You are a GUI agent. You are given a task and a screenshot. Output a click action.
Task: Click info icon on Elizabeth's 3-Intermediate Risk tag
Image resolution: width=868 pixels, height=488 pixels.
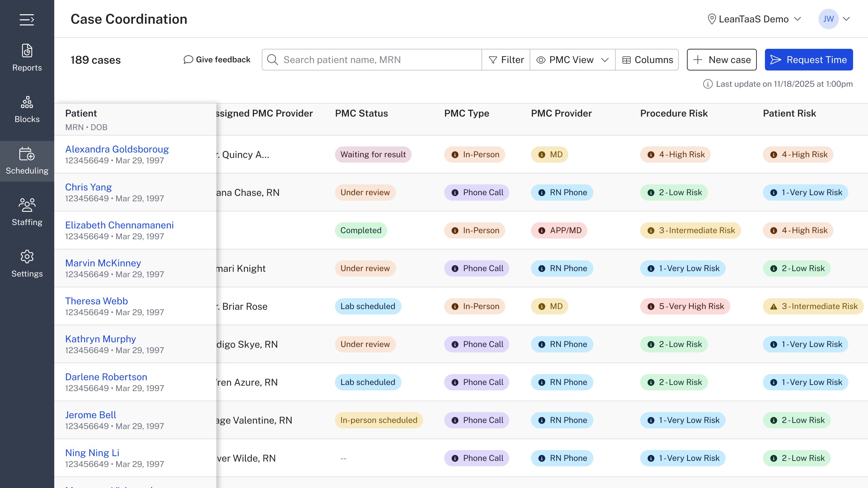tap(651, 231)
